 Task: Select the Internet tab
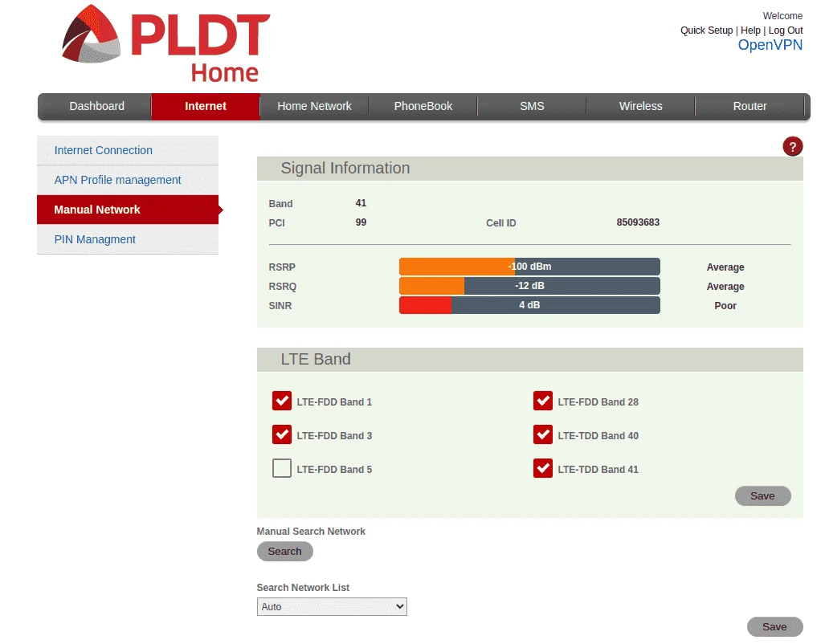[x=206, y=106]
